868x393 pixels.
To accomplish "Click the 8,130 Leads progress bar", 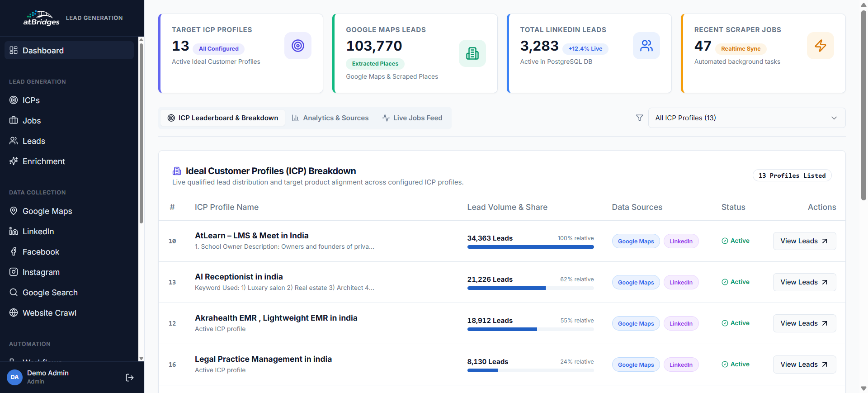I will (x=531, y=370).
